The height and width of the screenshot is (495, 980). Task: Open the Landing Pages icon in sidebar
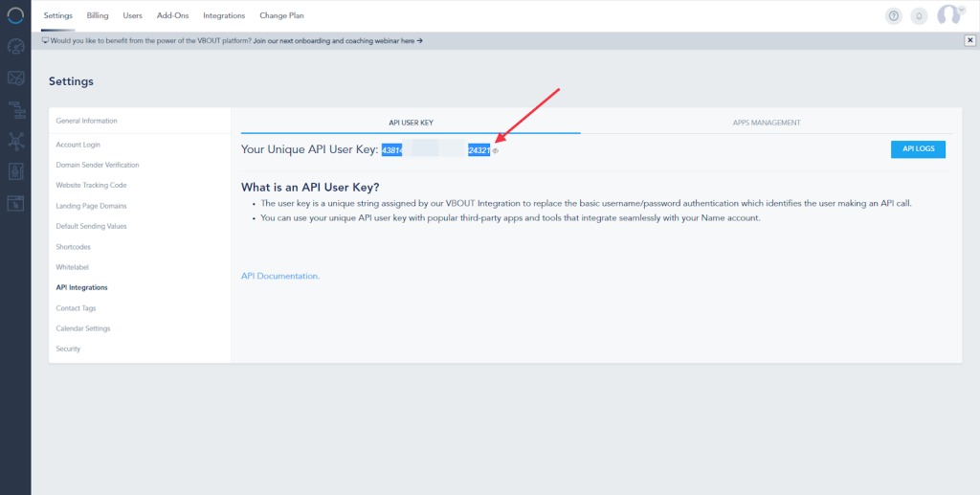tap(15, 202)
